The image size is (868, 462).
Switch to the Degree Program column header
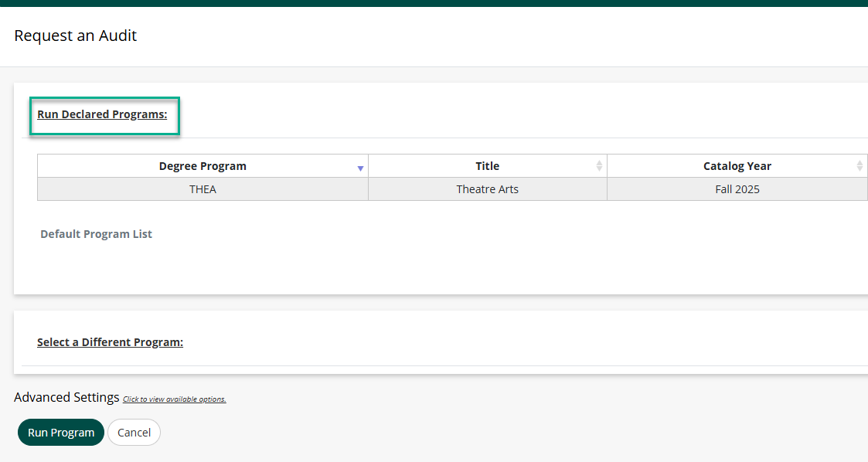[203, 165]
